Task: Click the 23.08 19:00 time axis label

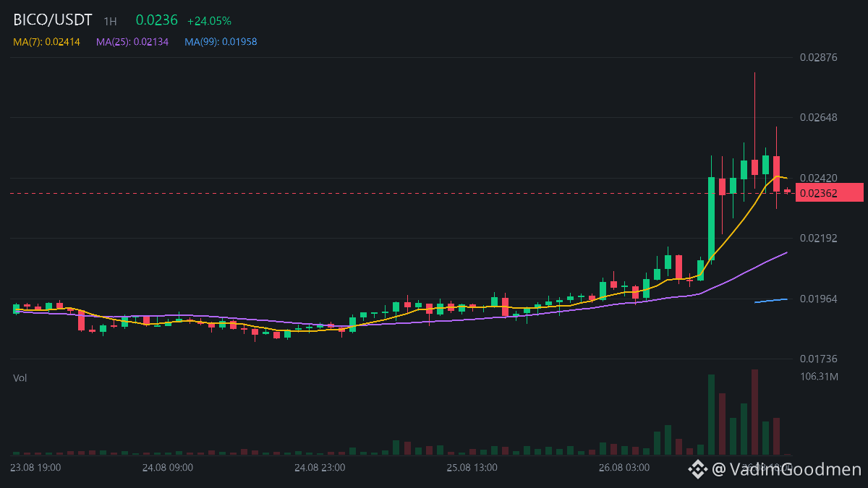Action: point(35,468)
